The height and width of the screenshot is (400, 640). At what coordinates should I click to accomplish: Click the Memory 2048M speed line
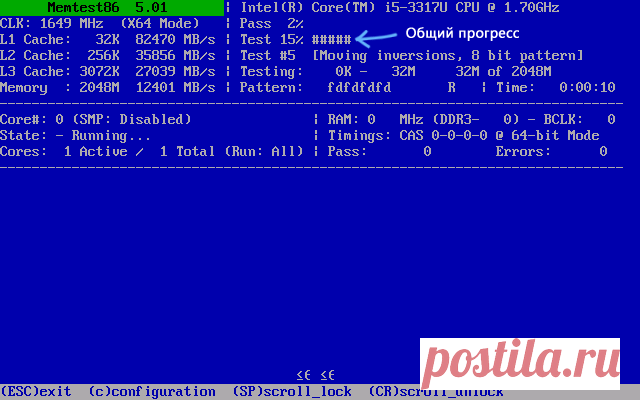(x=108, y=87)
